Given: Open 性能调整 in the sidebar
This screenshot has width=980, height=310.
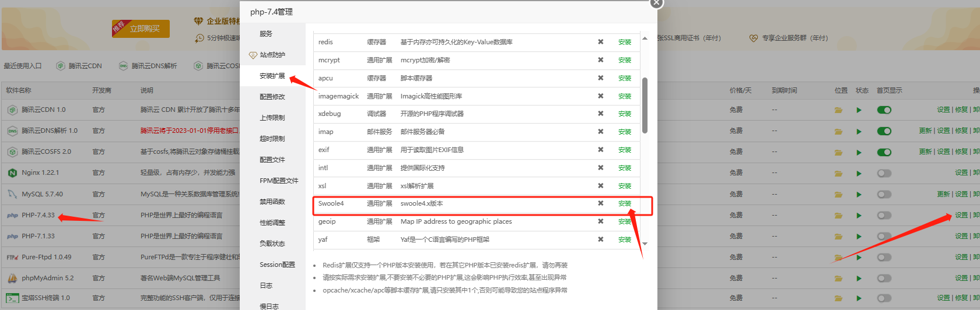Looking at the screenshot, I should pos(272,223).
